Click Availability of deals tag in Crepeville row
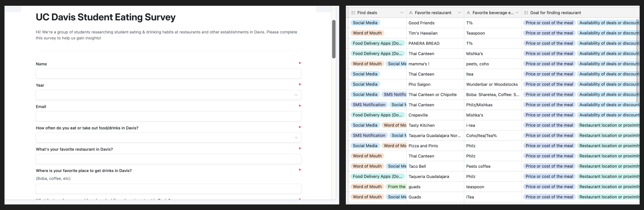Image resolution: width=644 pixels, height=210 pixels. (608, 115)
